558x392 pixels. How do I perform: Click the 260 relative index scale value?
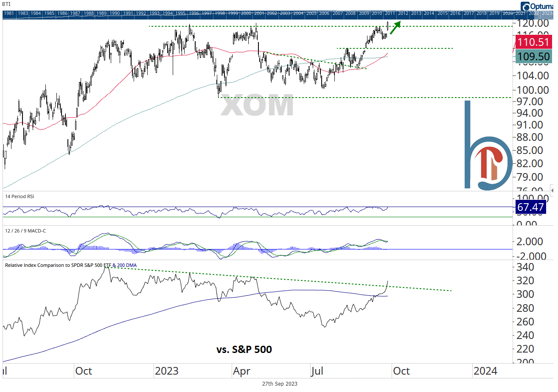tap(524, 322)
